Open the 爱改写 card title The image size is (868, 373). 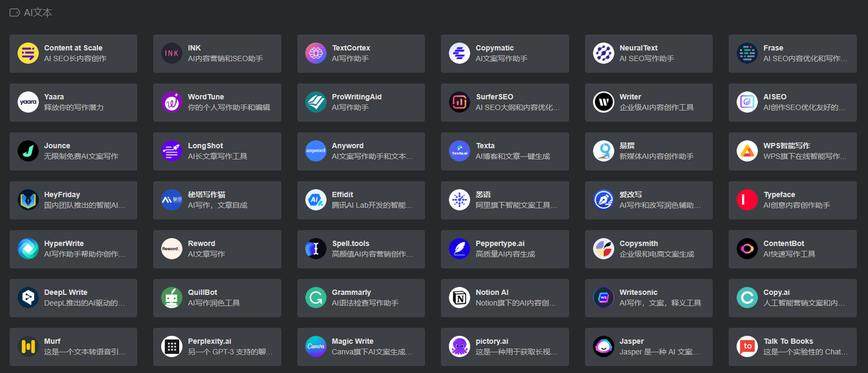pos(631,194)
